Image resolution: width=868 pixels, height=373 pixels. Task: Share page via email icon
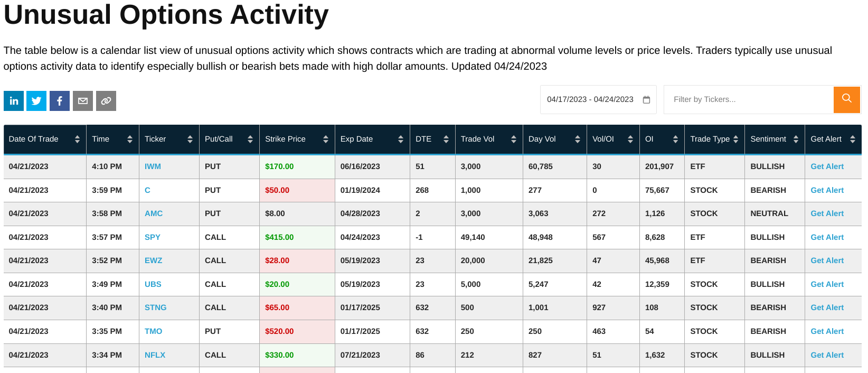tap(83, 101)
